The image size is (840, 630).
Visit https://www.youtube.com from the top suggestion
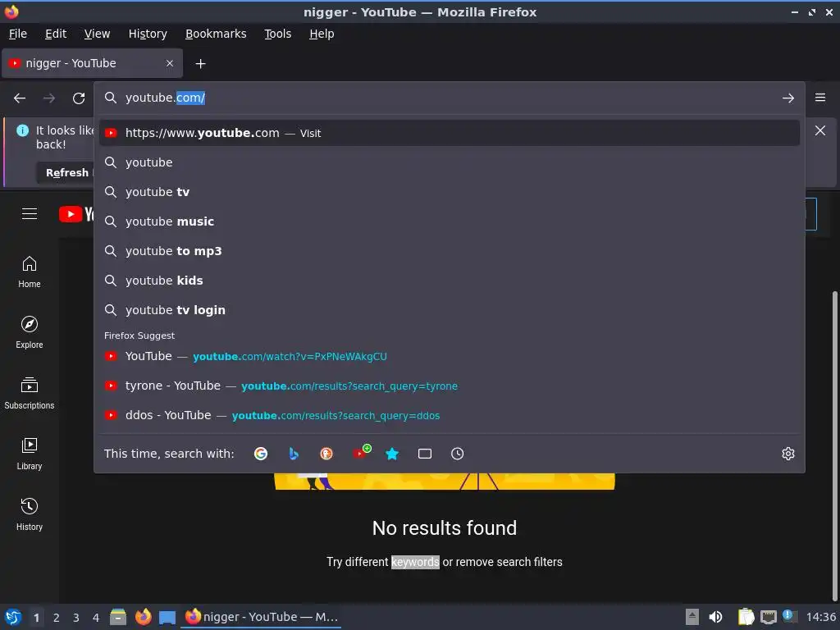coord(449,133)
